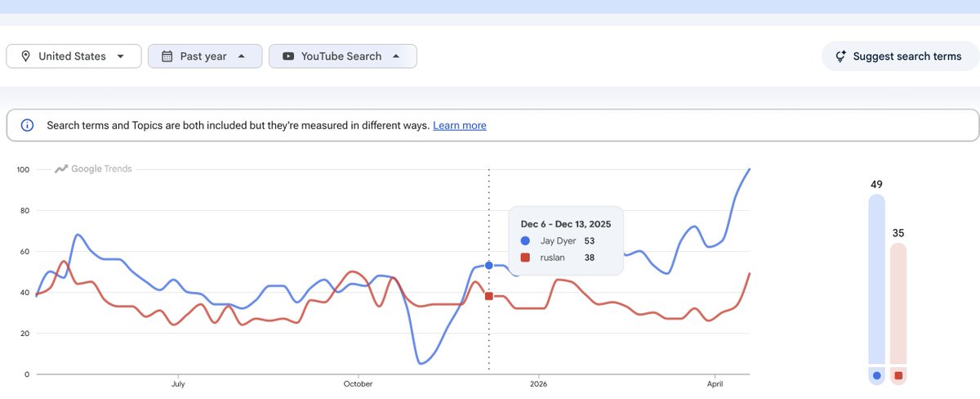This screenshot has height=399, width=980.
Task: Click the tooltip value 38 for ruslan
Action: (590, 258)
